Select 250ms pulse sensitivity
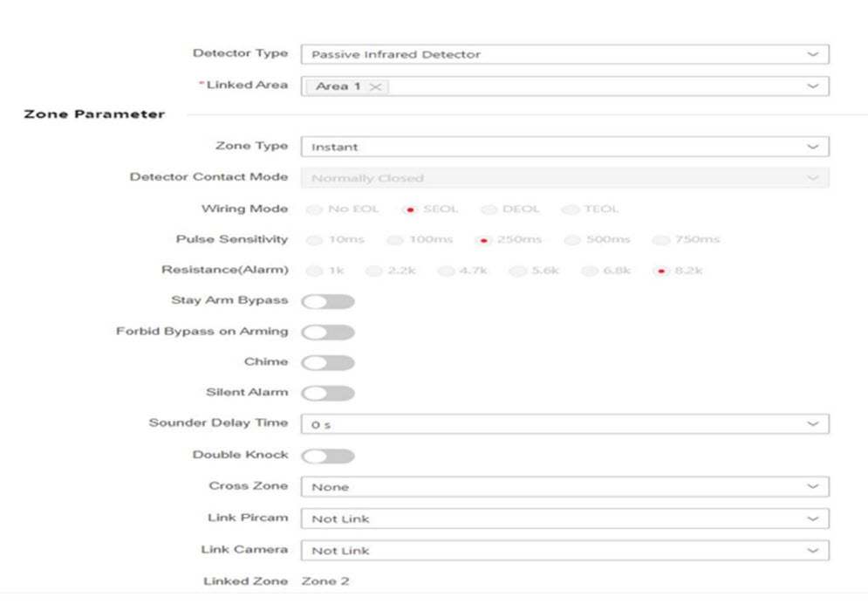This screenshot has height=611, width=868. click(x=483, y=240)
